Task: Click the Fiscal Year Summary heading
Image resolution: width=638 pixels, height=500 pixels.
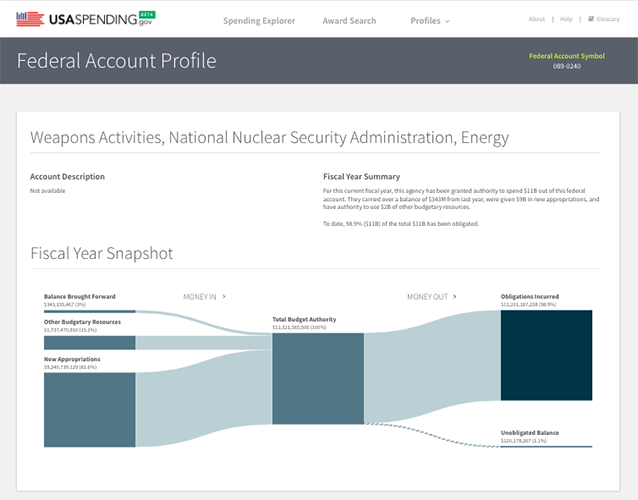Action: click(361, 177)
